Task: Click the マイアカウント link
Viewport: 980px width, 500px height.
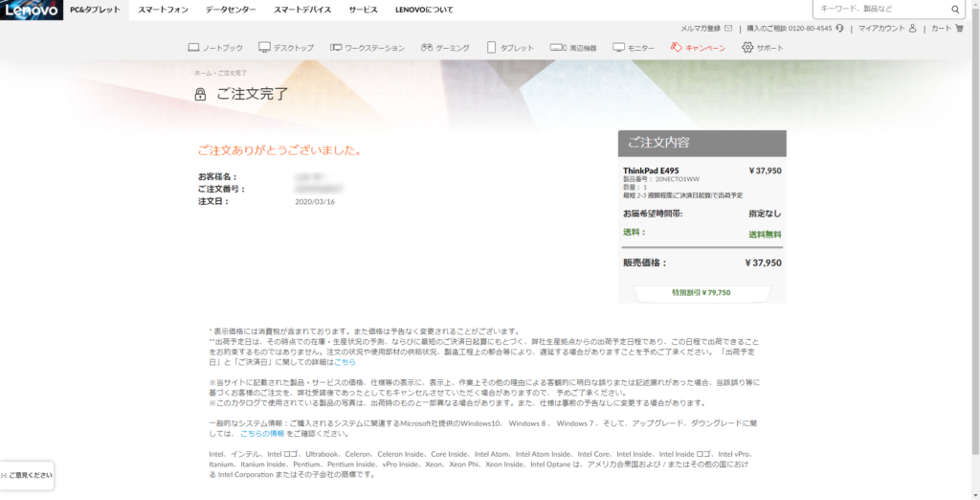Action: coord(881,29)
